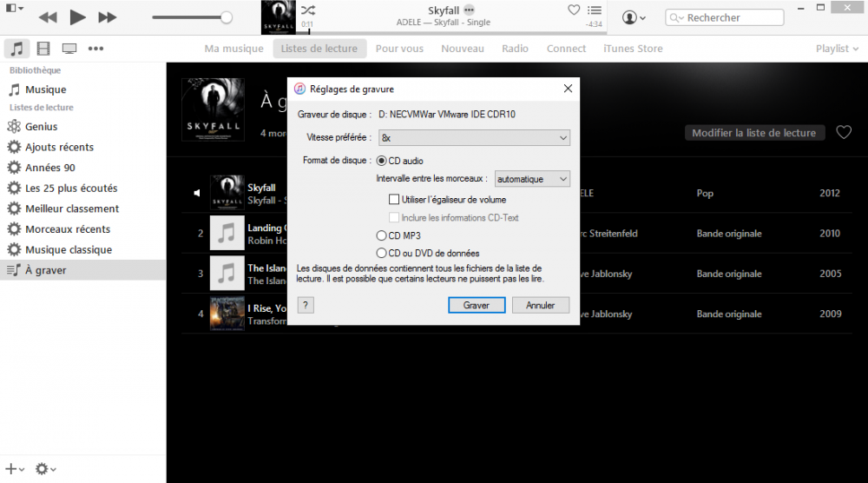Select the À graver playlist
Screen dimensions: 868x483
[x=83, y=270]
